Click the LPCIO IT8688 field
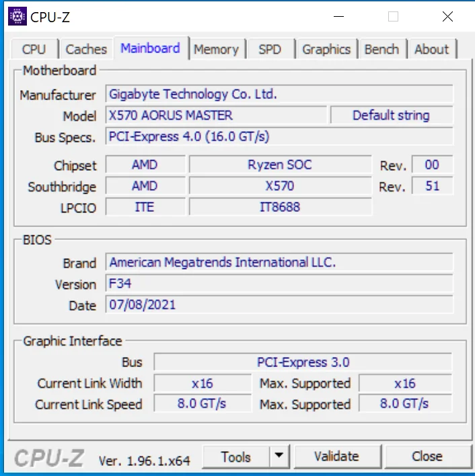This screenshot has width=475, height=476. tap(280, 207)
